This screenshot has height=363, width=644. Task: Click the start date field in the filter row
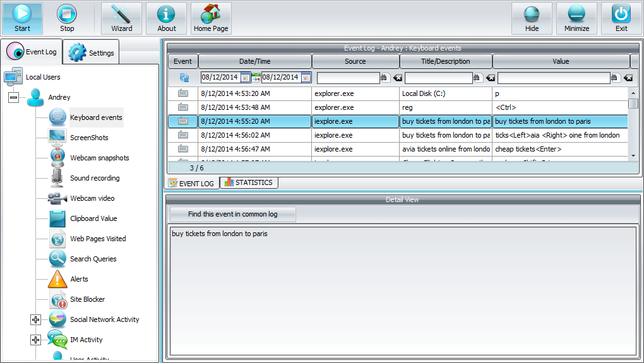coord(220,77)
